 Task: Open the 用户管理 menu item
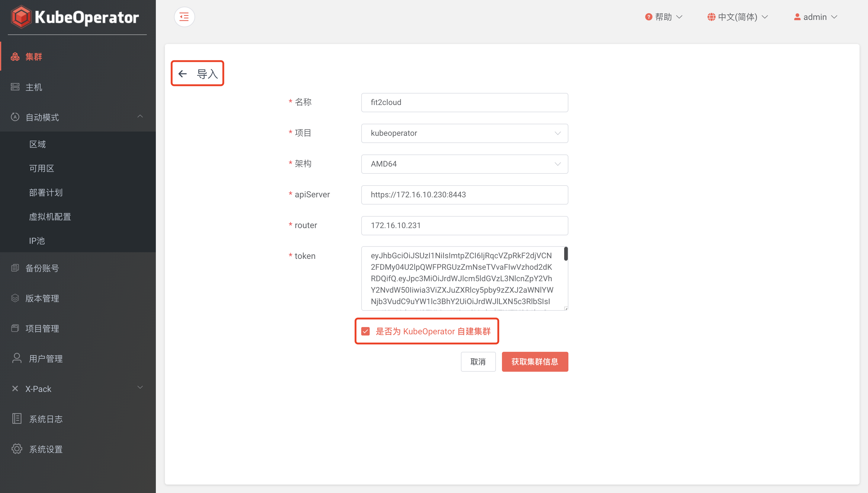tap(78, 358)
